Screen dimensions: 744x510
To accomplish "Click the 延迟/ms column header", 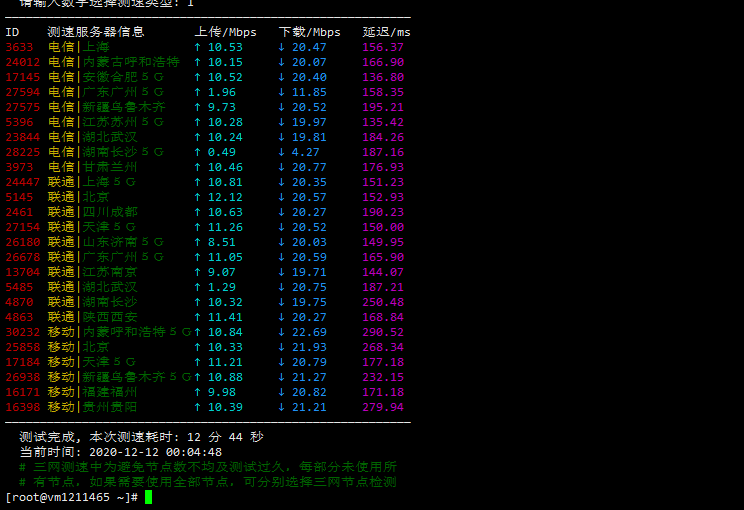I will [386, 32].
